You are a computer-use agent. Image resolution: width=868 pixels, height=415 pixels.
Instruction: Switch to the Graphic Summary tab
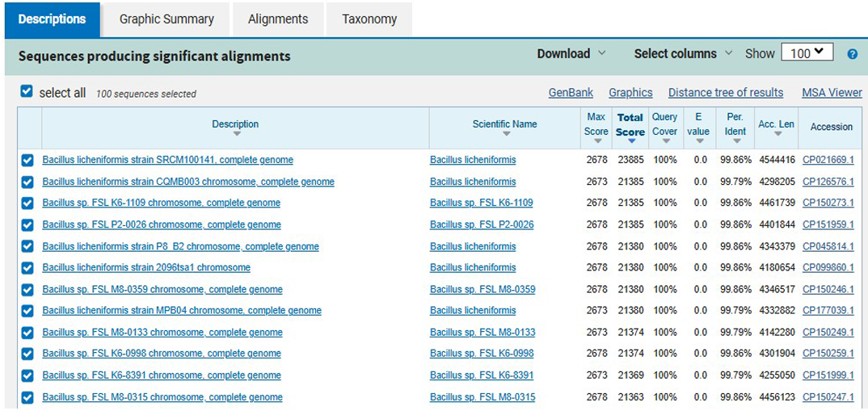[x=166, y=19]
